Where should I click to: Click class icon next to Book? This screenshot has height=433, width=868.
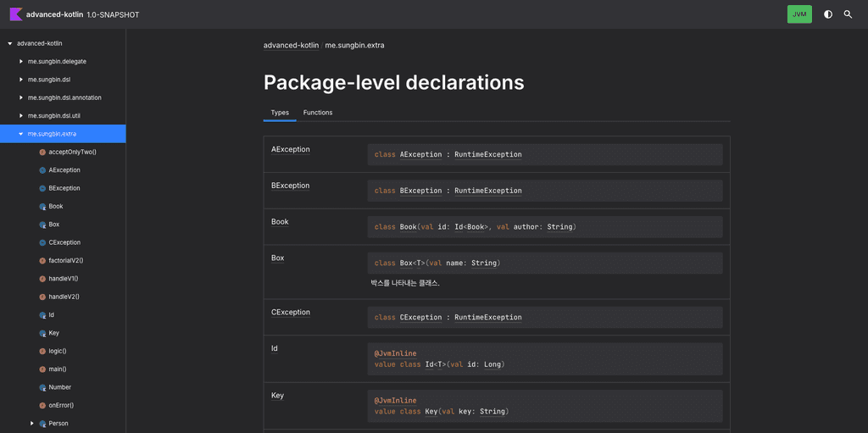pyautogui.click(x=42, y=207)
